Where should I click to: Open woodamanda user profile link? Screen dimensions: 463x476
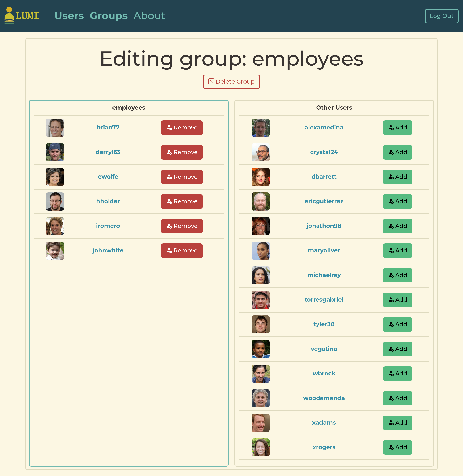324,398
